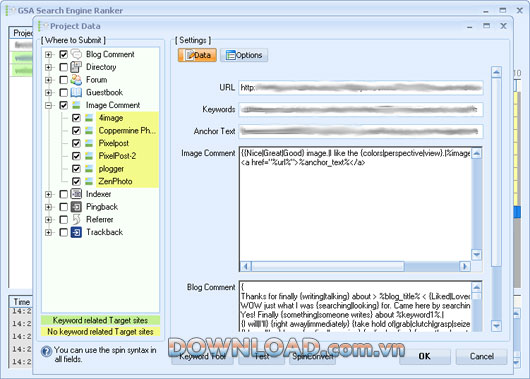Click into the Keywords input field

[361, 110]
